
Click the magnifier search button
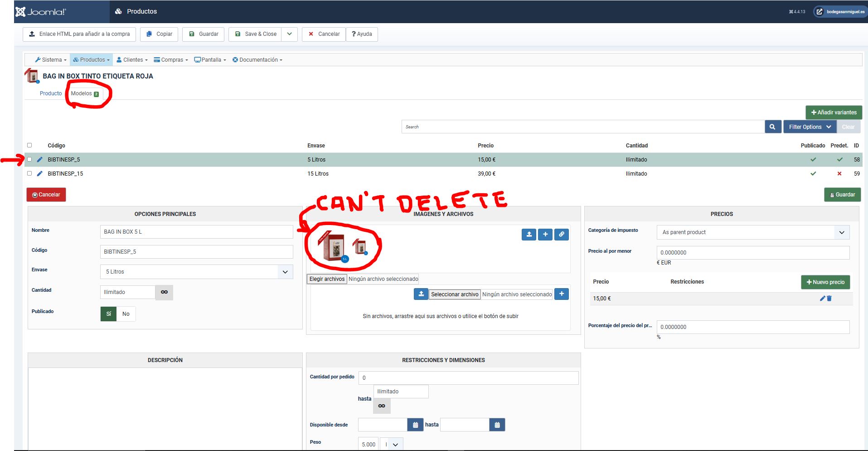772,127
